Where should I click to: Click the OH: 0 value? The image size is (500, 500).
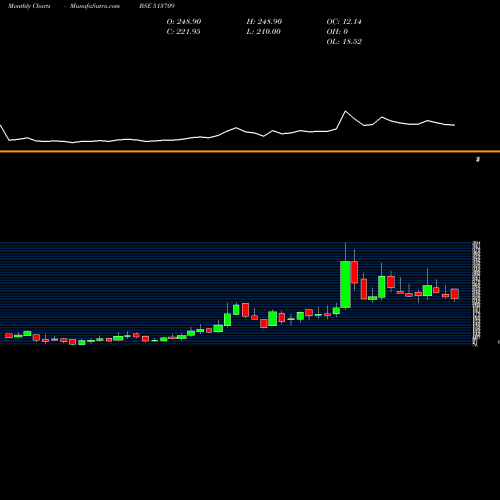[337, 32]
